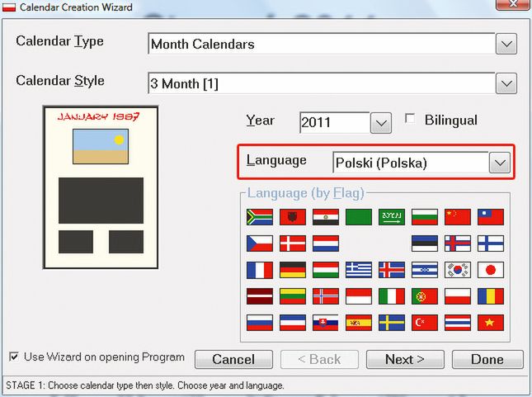Select the Lithuanian flag

pyautogui.click(x=293, y=296)
